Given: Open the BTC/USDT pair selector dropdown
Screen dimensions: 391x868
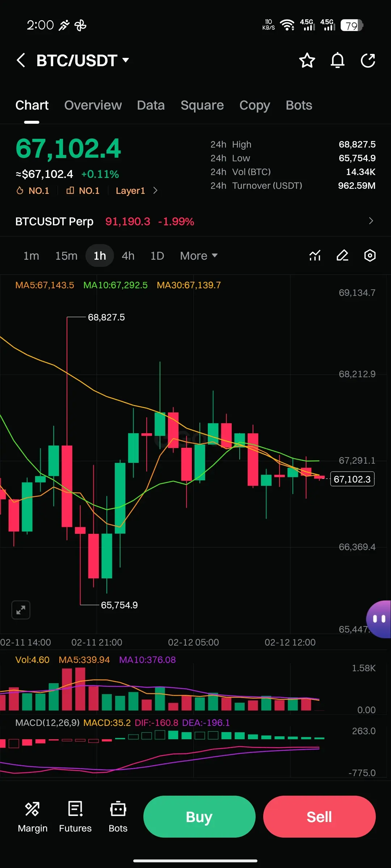Looking at the screenshot, I should pos(83,60).
